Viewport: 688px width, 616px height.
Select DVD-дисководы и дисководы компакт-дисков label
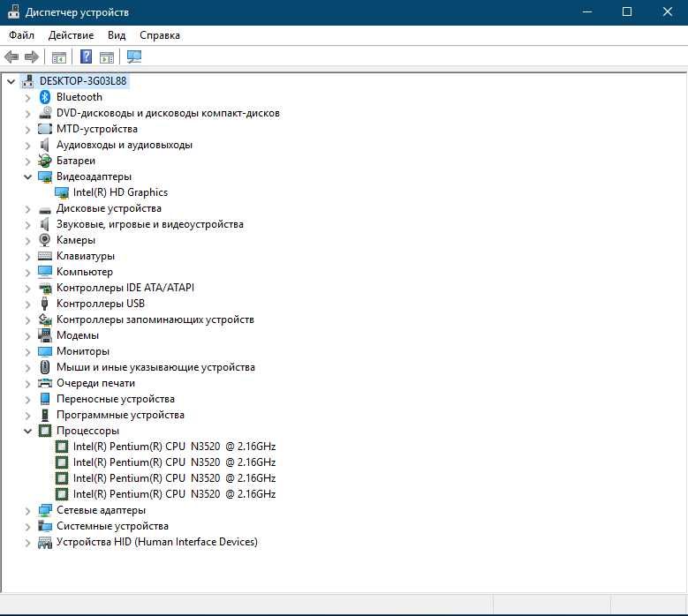point(168,113)
